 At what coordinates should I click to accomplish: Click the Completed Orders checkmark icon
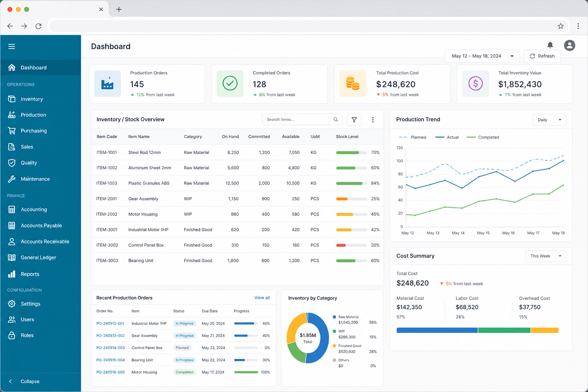pos(230,83)
